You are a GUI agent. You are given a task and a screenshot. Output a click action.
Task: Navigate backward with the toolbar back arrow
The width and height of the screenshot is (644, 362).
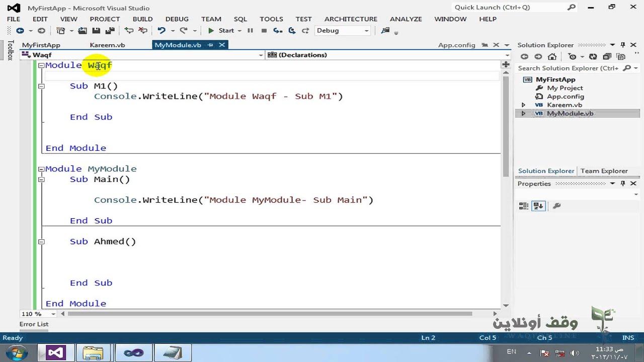coord(20,31)
